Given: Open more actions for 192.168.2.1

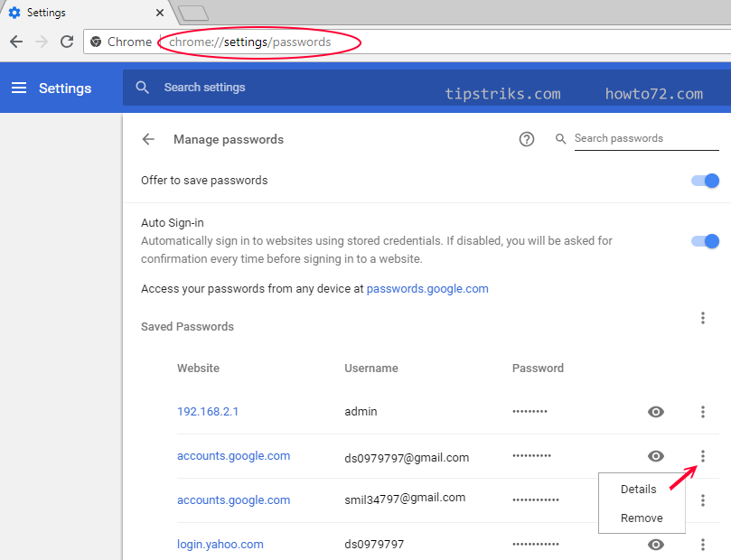Looking at the screenshot, I should coord(703,412).
